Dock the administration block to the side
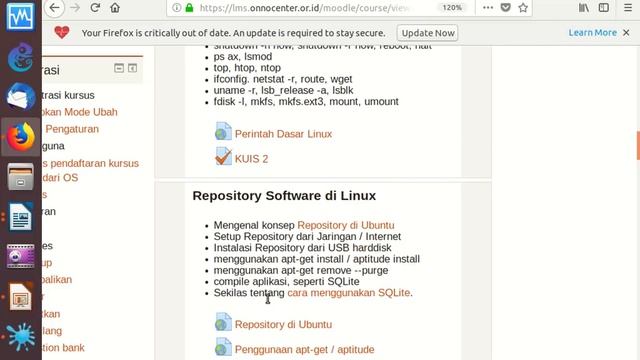640x360 pixels. [x=132, y=68]
